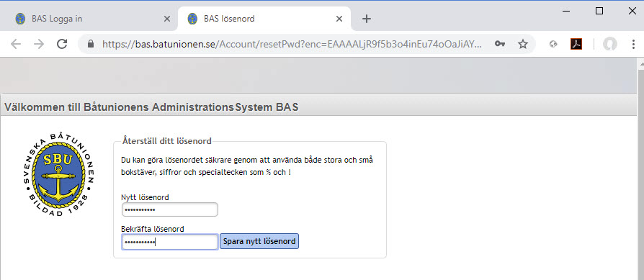The image size is (644, 280).
Task: Click the globe extension icon
Action: click(553, 44)
